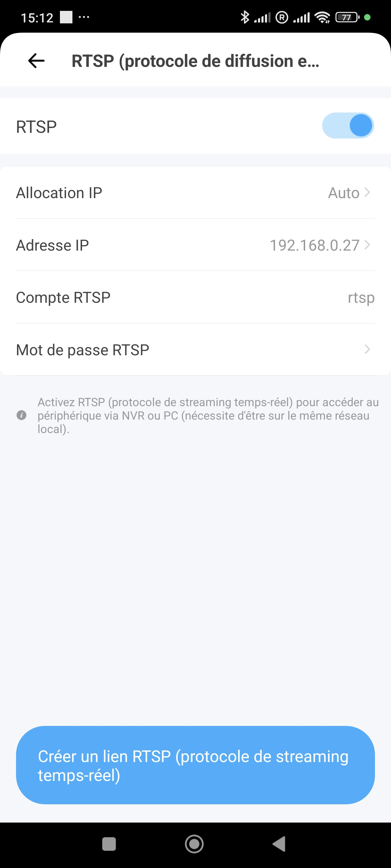Tap the Android recent apps square
Image resolution: width=391 pixels, height=868 pixels.
click(109, 844)
